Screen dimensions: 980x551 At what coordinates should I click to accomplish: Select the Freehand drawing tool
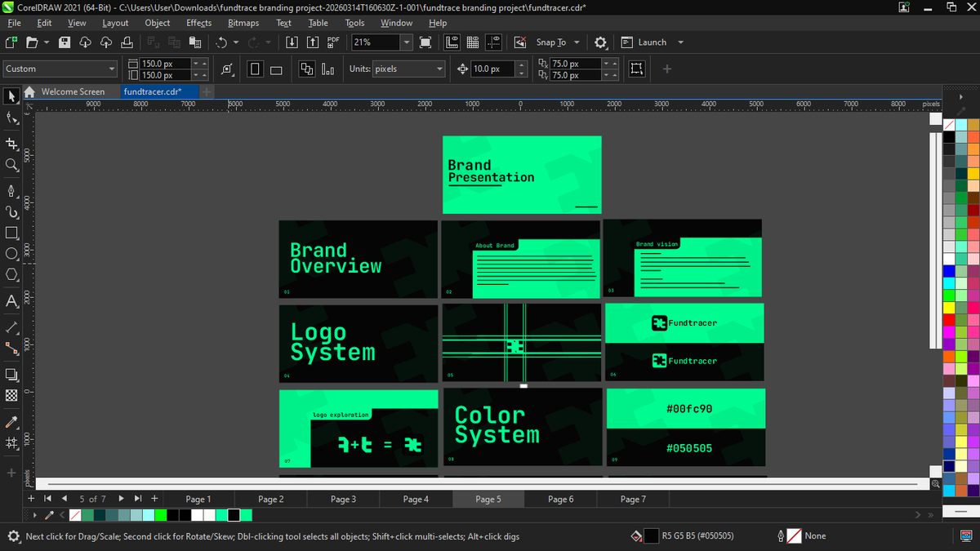11,190
